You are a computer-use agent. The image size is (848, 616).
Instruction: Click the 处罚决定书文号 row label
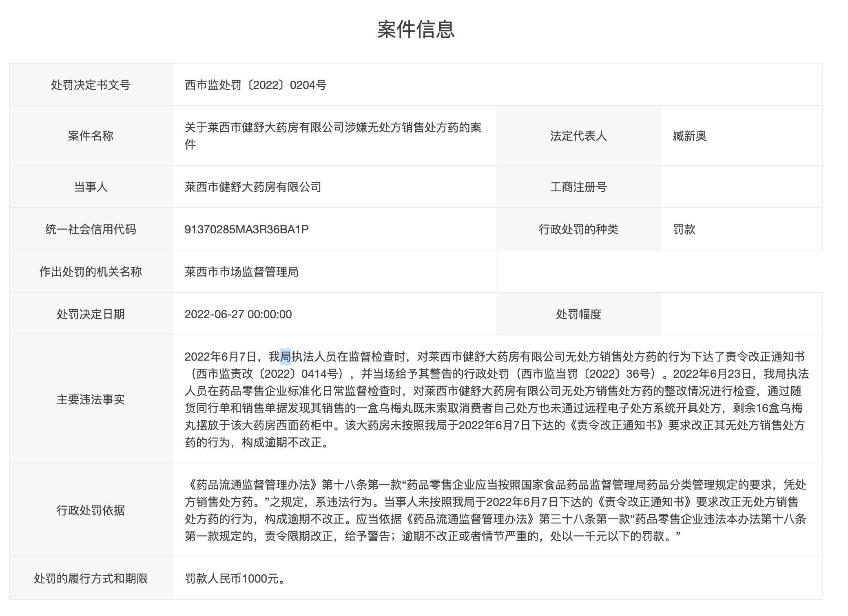pos(91,84)
